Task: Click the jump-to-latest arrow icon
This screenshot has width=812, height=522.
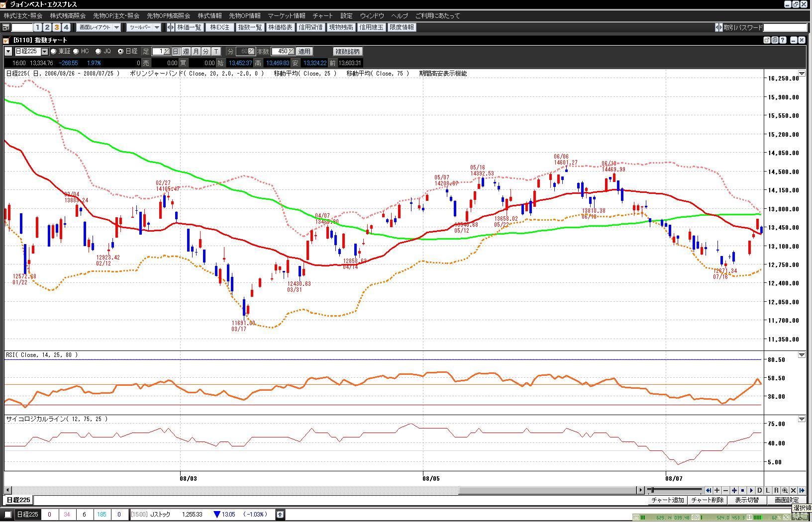Action: coord(802,490)
